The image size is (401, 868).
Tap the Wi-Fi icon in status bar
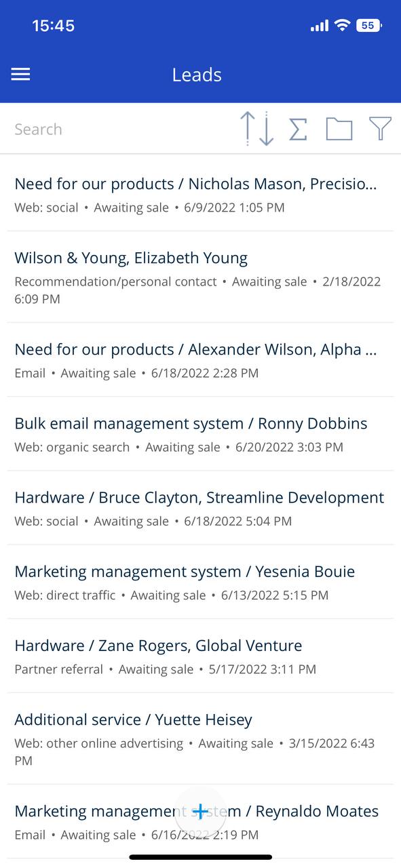[x=343, y=24]
